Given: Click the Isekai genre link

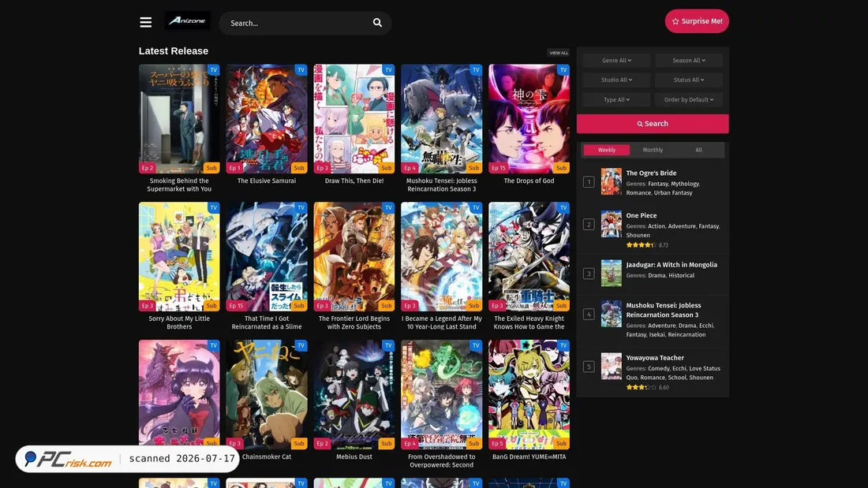Looking at the screenshot, I should pyautogui.click(x=657, y=335).
